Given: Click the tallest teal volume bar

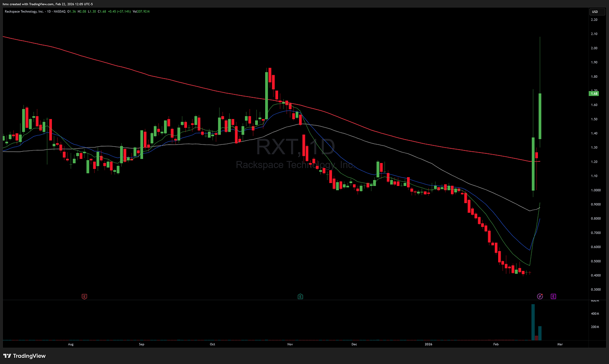Looking at the screenshot, I should click(x=533, y=322).
